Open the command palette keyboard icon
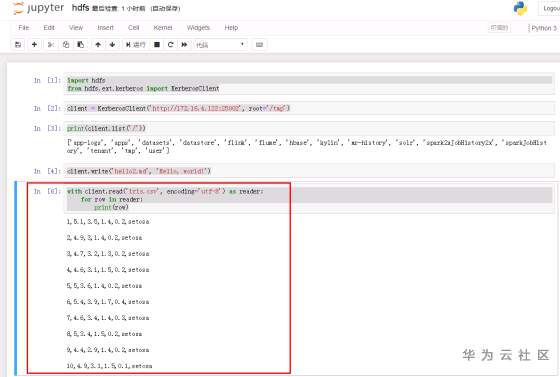Image resolution: width=560 pixels, height=377 pixels. point(259,45)
